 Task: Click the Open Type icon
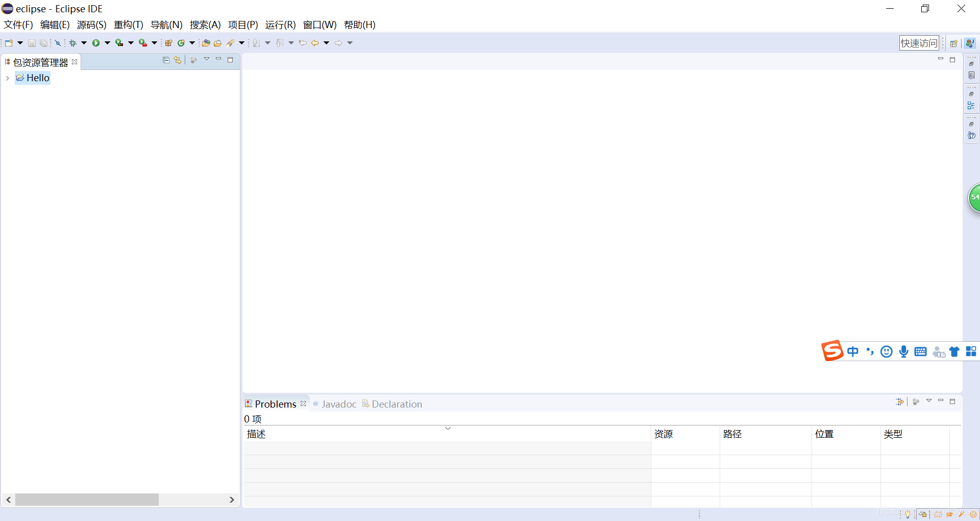(x=206, y=43)
